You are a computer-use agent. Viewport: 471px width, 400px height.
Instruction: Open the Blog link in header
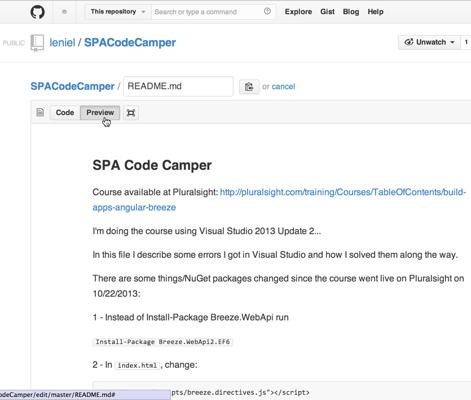(x=351, y=12)
